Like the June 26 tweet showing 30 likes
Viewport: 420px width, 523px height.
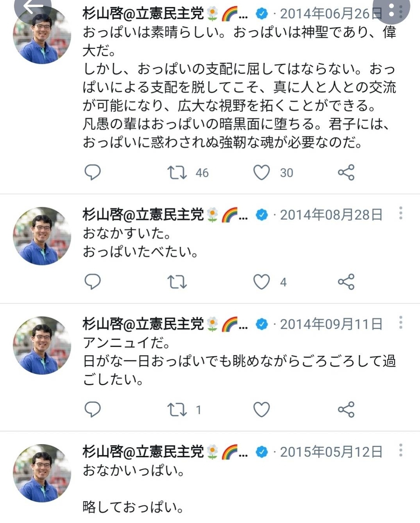pos(262,173)
